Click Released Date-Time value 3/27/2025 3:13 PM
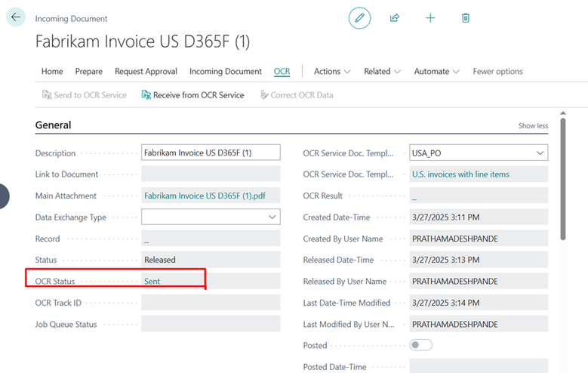588x373 pixels. pos(445,260)
